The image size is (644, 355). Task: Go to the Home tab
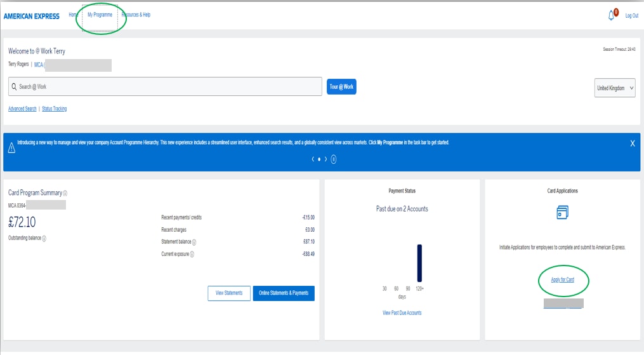click(x=73, y=15)
